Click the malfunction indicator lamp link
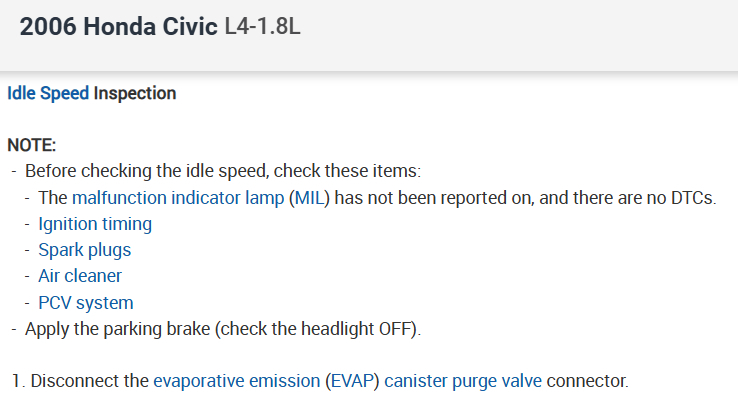The image size is (738, 418). pyautogui.click(x=178, y=197)
